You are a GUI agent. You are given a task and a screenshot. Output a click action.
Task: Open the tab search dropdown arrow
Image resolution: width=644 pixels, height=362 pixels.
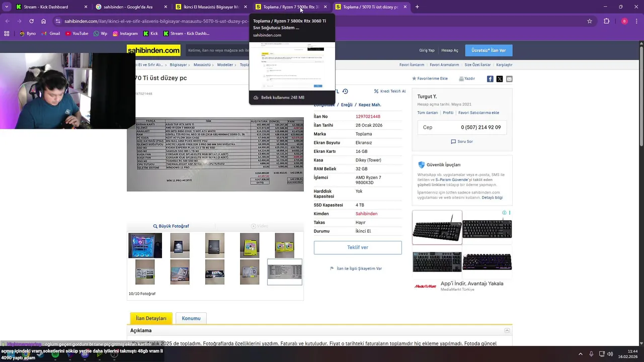point(7,7)
